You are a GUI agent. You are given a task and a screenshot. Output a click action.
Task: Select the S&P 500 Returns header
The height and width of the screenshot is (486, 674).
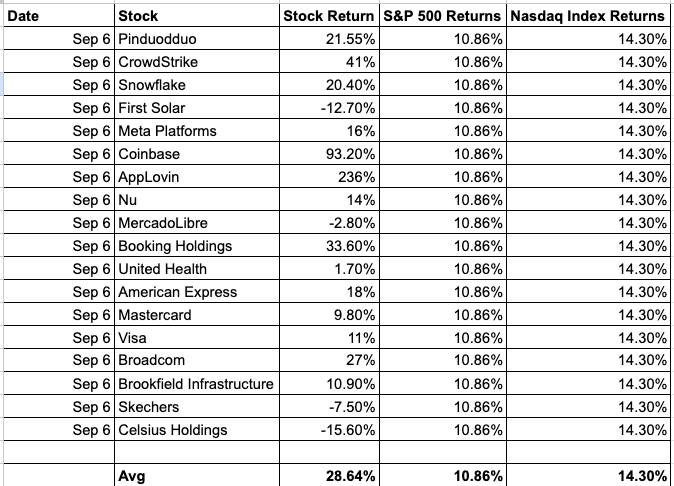click(x=443, y=15)
